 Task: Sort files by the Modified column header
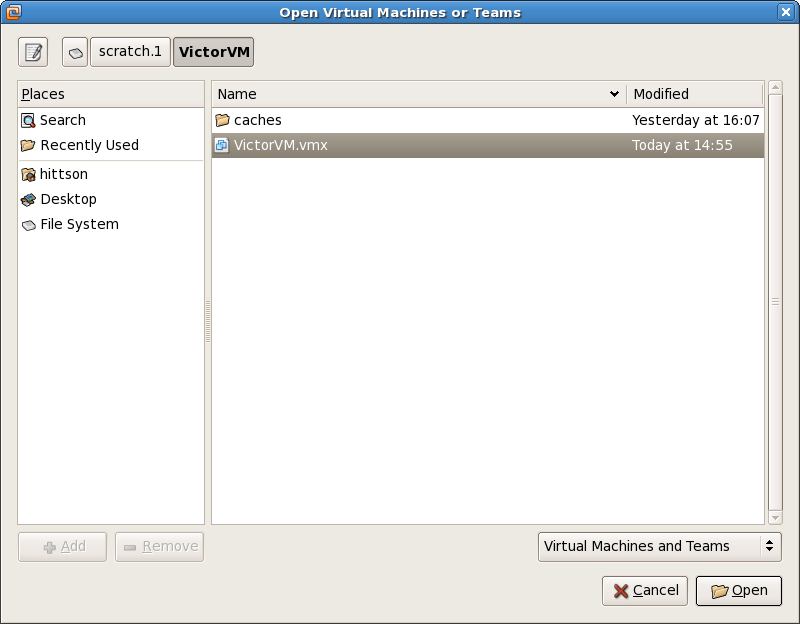tap(694, 93)
